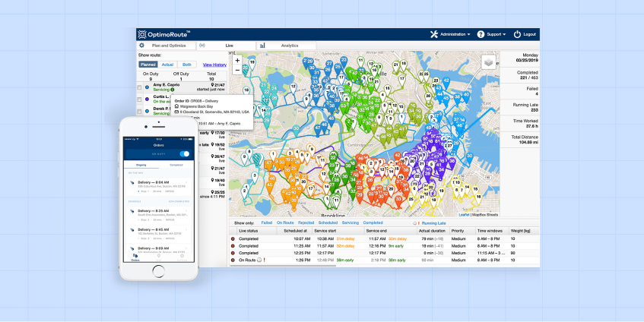Click the Administration wrench icon

(433, 34)
